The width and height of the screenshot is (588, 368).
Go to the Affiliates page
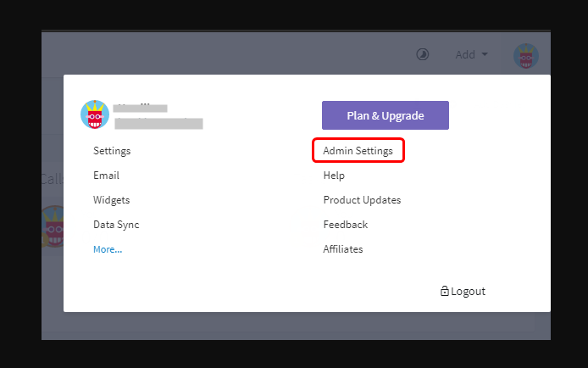pyautogui.click(x=342, y=249)
